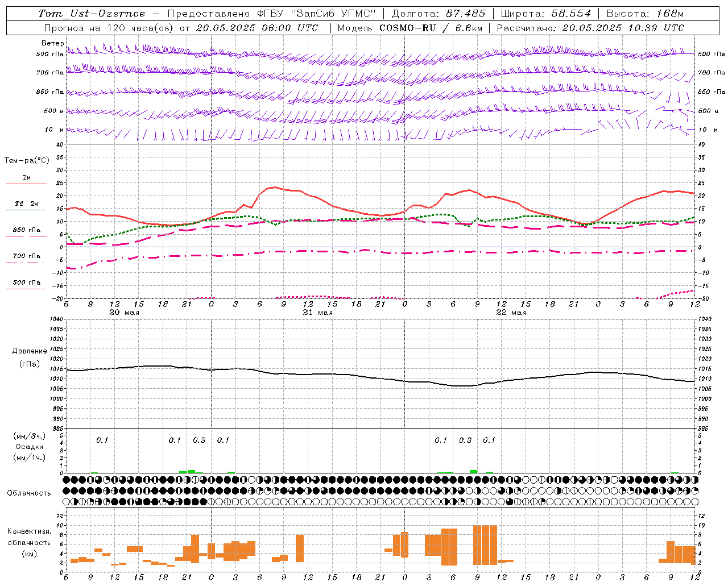Click the (мм/1ч.) precipitation unit label
This screenshot has width=728, height=582.
click(29, 458)
